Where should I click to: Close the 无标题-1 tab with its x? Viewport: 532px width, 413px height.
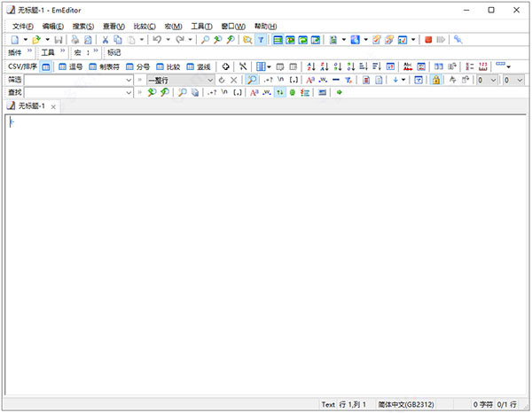53,107
